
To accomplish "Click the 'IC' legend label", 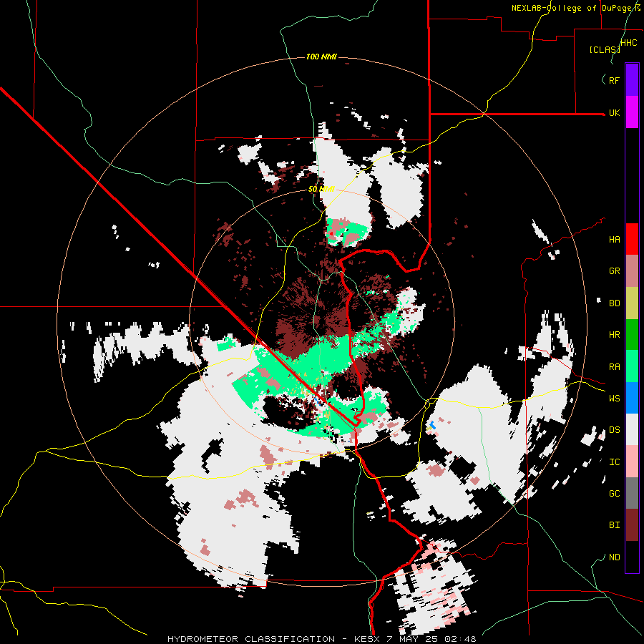I will pos(614,462).
